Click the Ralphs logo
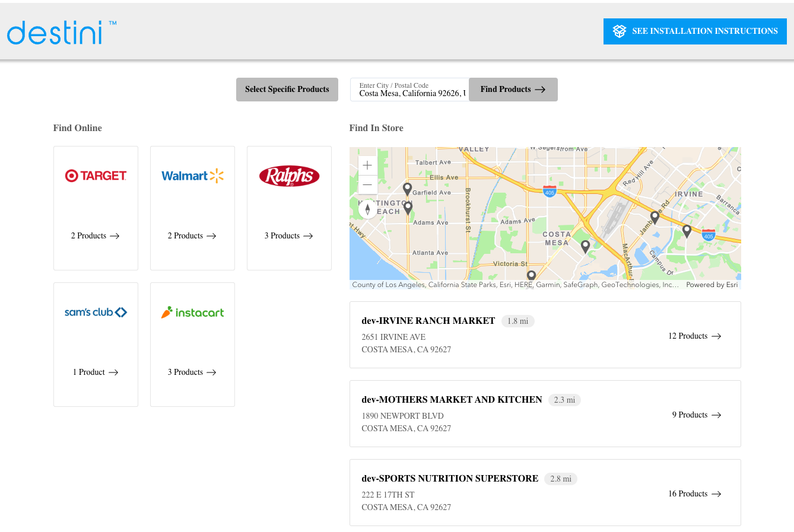This screenshot has height=532, width=794. coord(290,176)
